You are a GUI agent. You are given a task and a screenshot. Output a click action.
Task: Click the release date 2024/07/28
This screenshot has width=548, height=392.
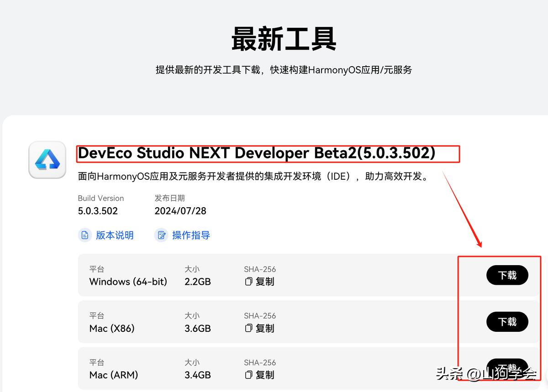[x=180, y=211]
